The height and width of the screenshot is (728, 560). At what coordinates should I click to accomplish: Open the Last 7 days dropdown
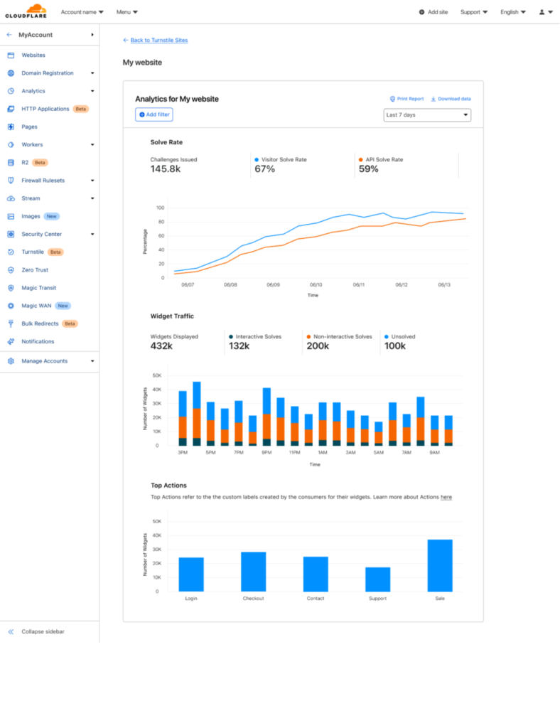click(427, 115)
